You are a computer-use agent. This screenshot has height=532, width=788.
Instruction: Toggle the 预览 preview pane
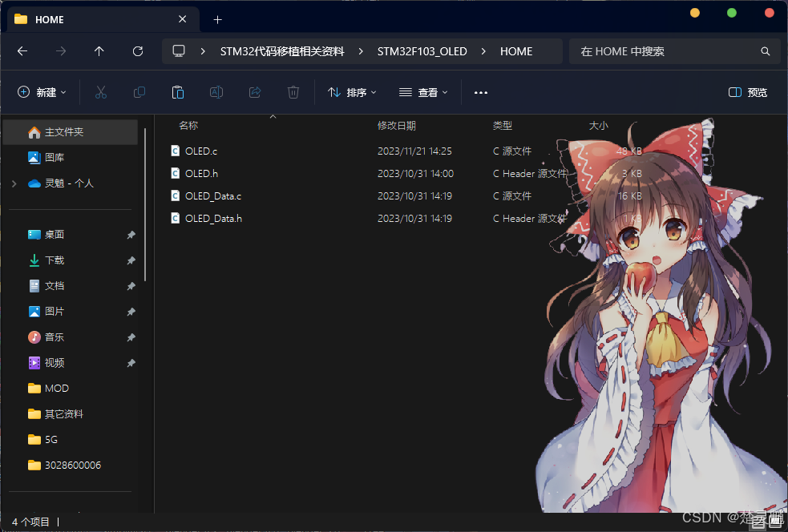748,92
